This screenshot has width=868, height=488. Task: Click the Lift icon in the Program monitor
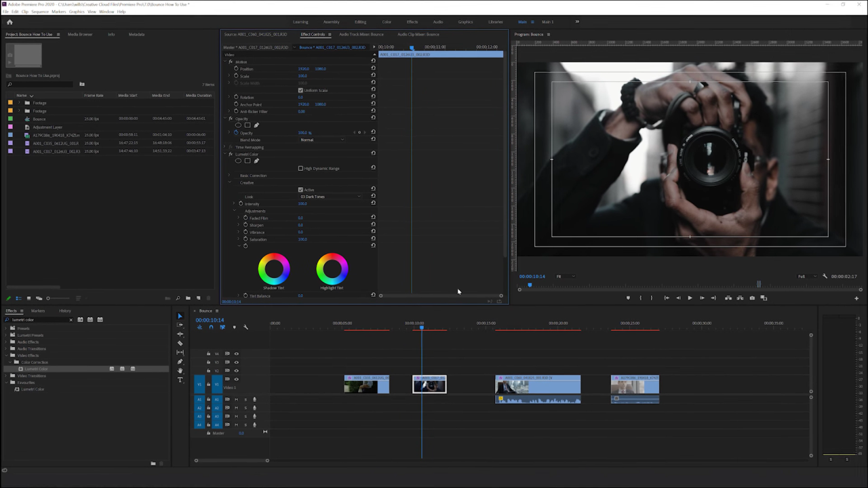point(728,298)
